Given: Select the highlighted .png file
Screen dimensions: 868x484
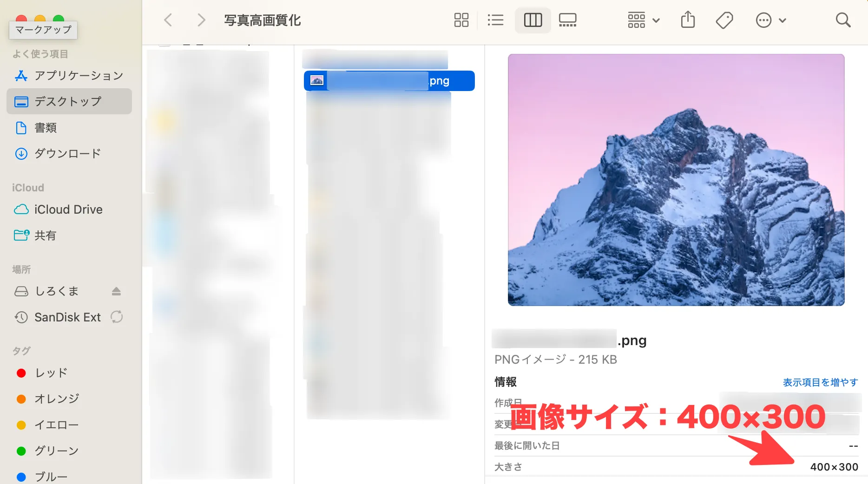Looking at the screenshot, I should point(389,80).
